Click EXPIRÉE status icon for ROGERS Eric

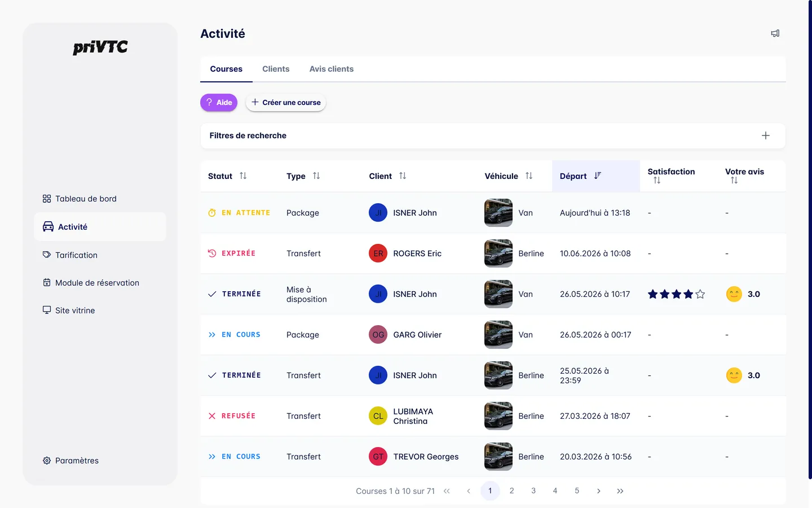(x=212, y=253)
